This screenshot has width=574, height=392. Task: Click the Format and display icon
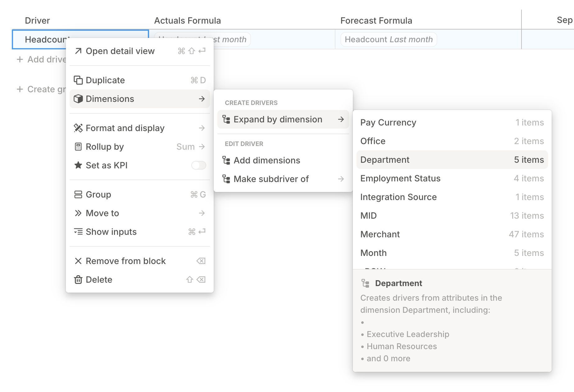coord(78,128)
